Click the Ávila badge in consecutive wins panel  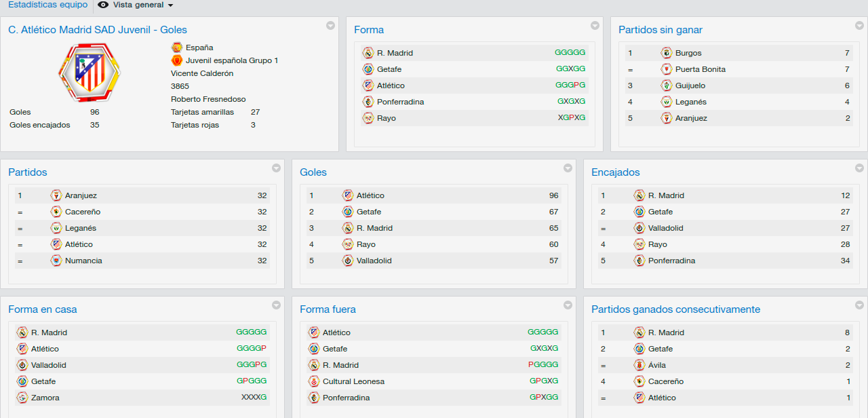tap(639, 365)
